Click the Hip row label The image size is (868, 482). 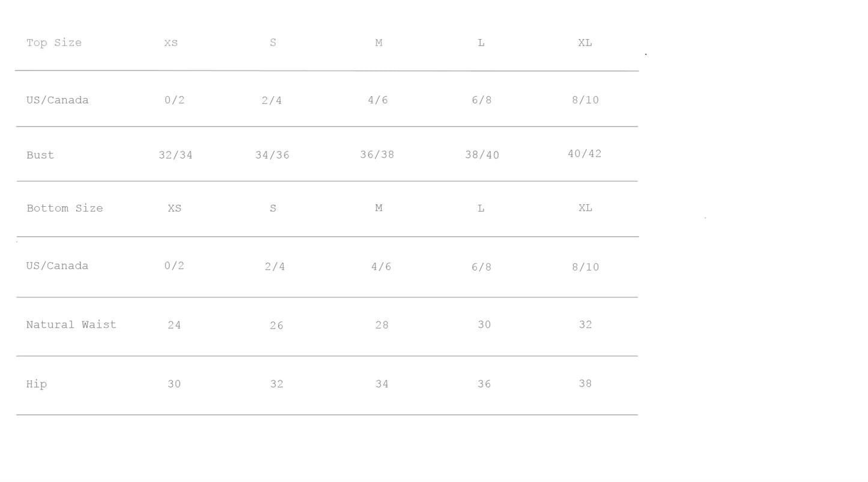click(37, 384)
